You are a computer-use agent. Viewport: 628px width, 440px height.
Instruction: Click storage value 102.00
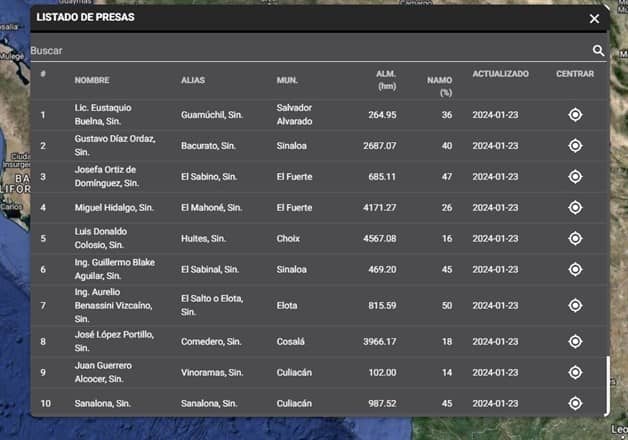(x=382, y=372)
